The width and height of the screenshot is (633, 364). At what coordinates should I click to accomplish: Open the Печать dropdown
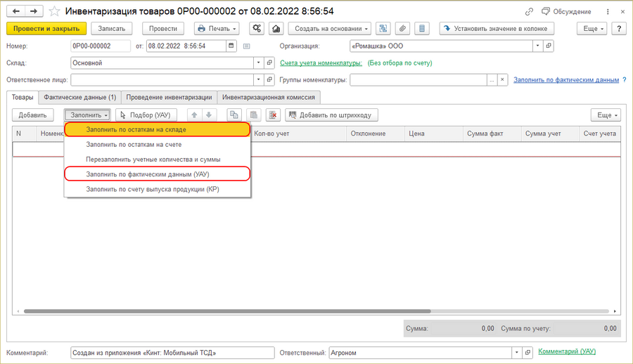point(217,29)
